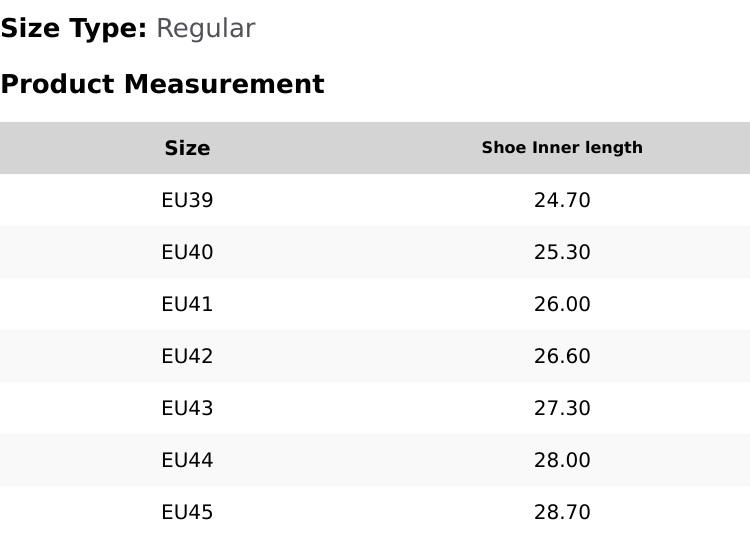The image size is (750, 538).
Task: Click the 28.70 inner length value
Action: 562,513
